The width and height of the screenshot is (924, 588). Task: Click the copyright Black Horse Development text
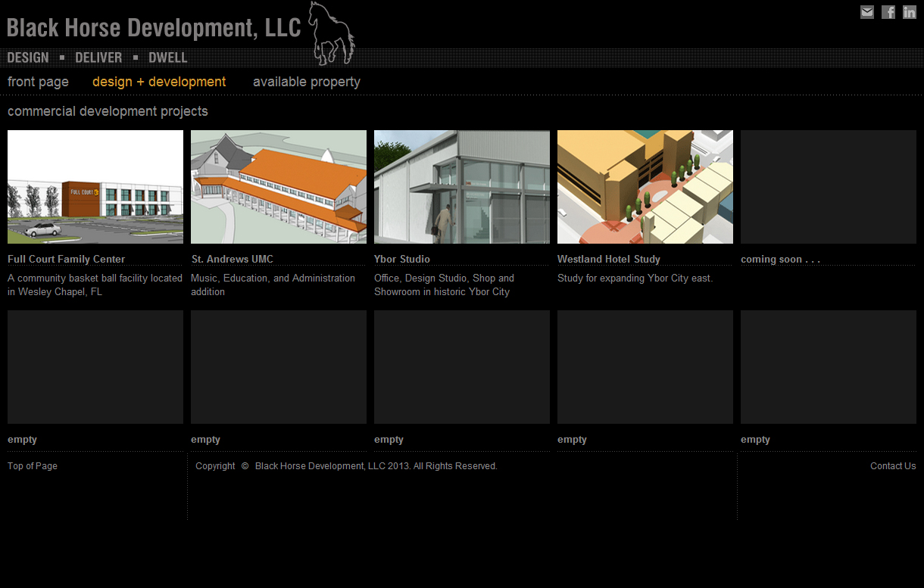346,466
